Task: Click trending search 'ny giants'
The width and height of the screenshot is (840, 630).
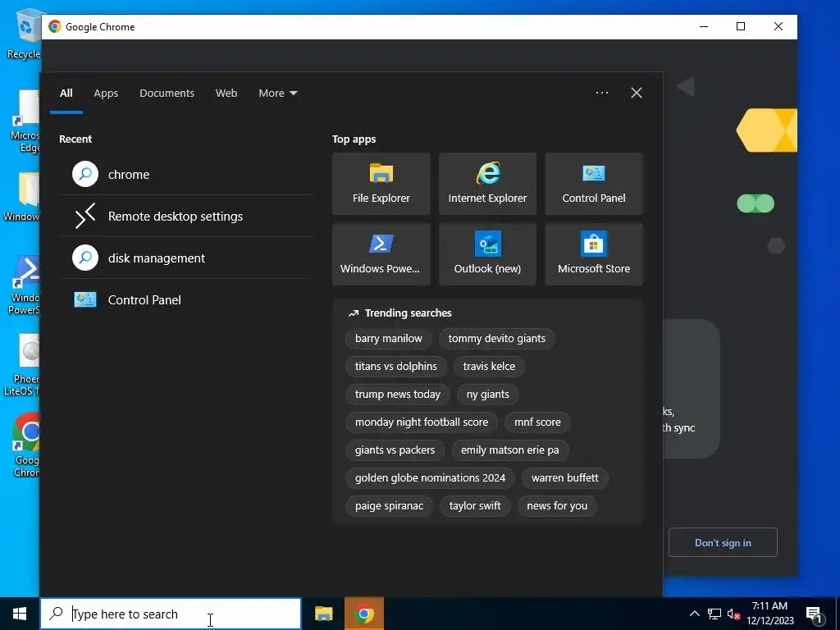Action: pyautogui.click(x=487, y=395)
